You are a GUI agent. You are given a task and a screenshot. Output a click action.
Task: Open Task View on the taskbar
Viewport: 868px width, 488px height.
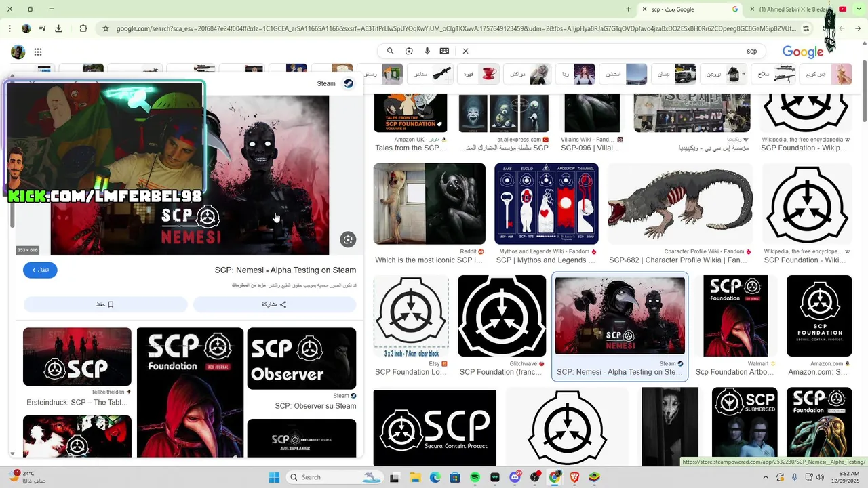click(395, 477)
